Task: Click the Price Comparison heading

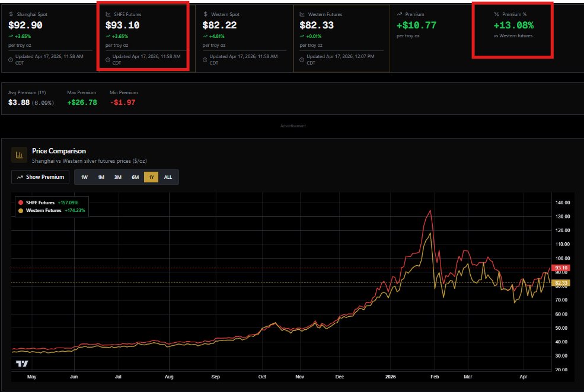Action: coord(59,151)
